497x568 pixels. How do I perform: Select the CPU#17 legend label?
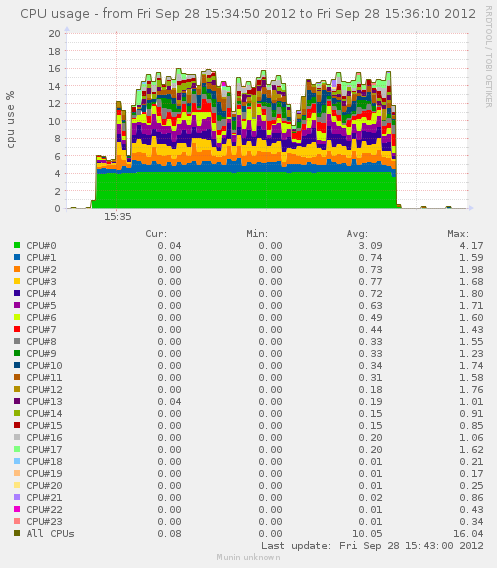click(x=44, y=450)
